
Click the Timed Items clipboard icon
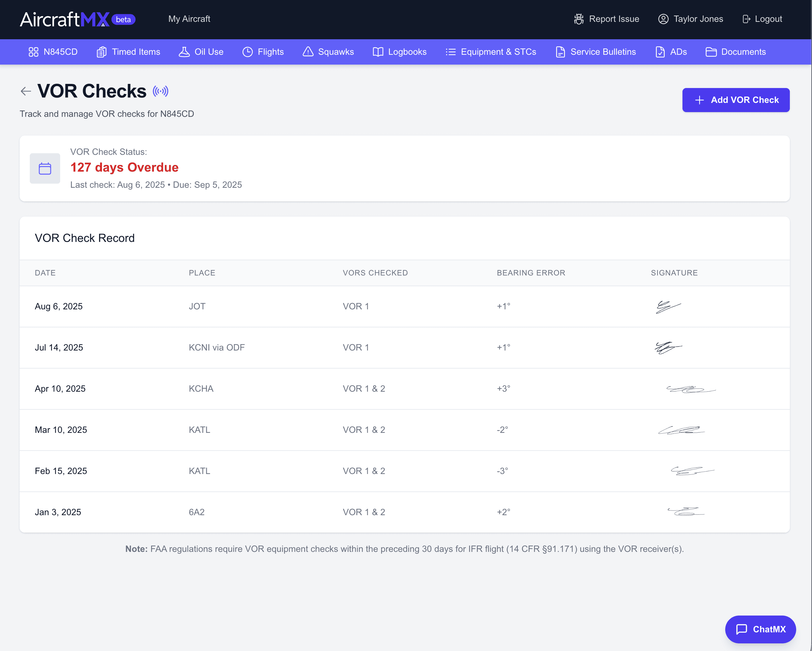coord(101,52)
